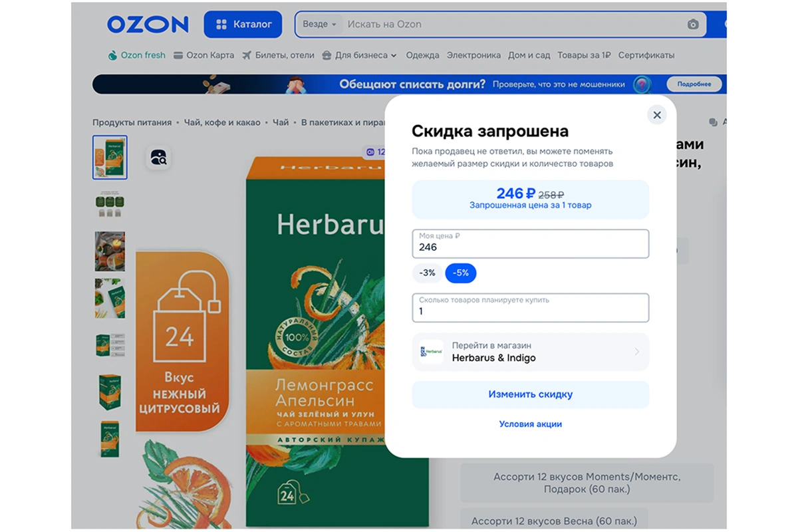Screen dimensions: 798x532
Task: Click the Чай breadcrumb
Action: tap(281, 122)
